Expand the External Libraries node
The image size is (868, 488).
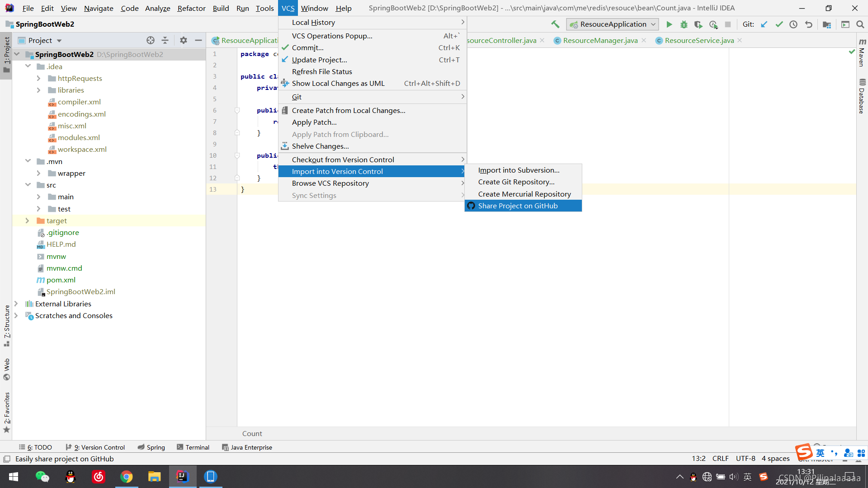[x=16, y=304]
